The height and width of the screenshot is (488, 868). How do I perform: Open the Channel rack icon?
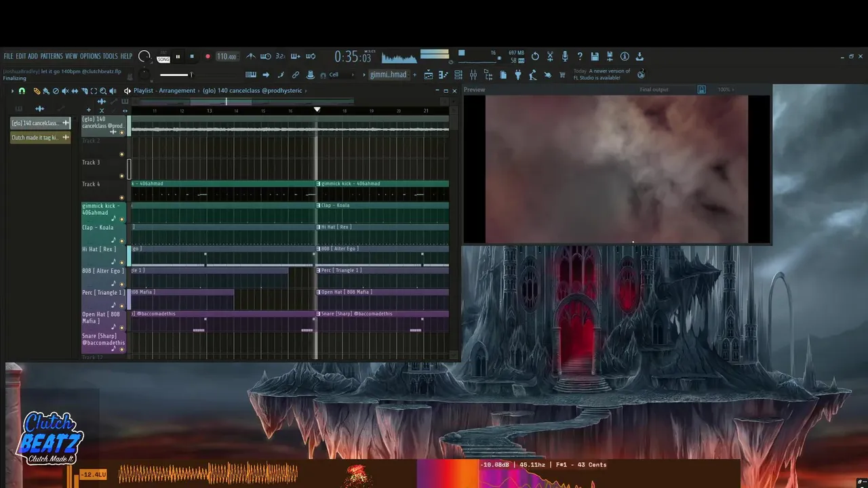[458, 75]
